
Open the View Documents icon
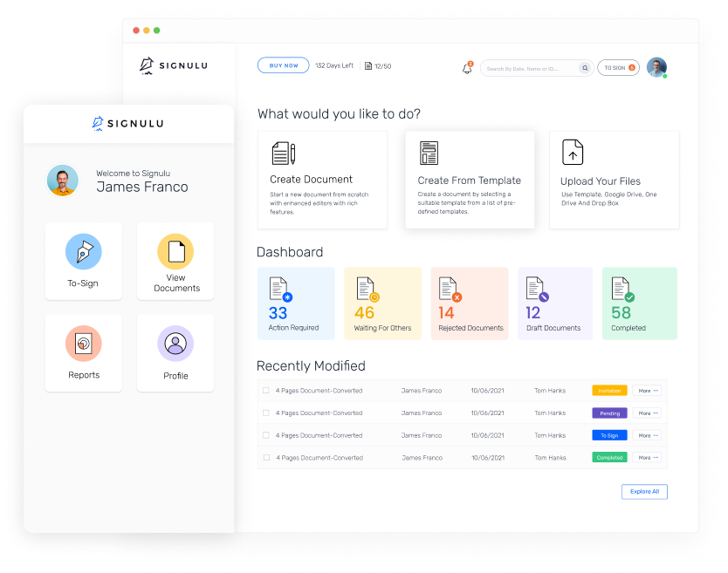[175, 251]
